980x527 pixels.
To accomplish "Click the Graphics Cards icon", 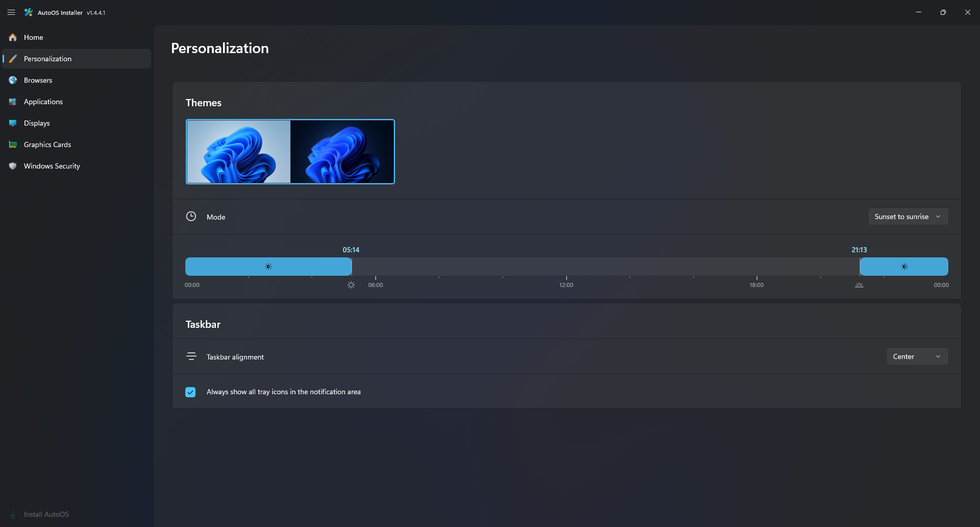I will click(x=13, y=145).
